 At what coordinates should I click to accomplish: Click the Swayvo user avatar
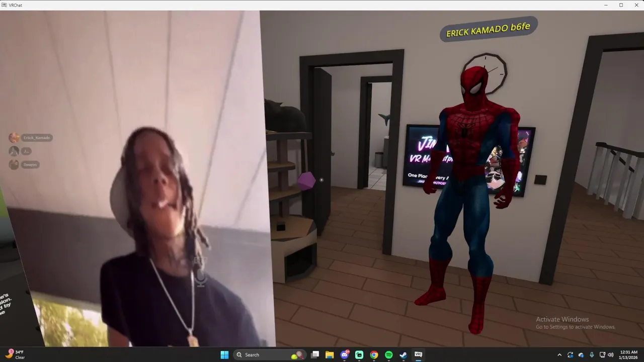click(14, 164)
